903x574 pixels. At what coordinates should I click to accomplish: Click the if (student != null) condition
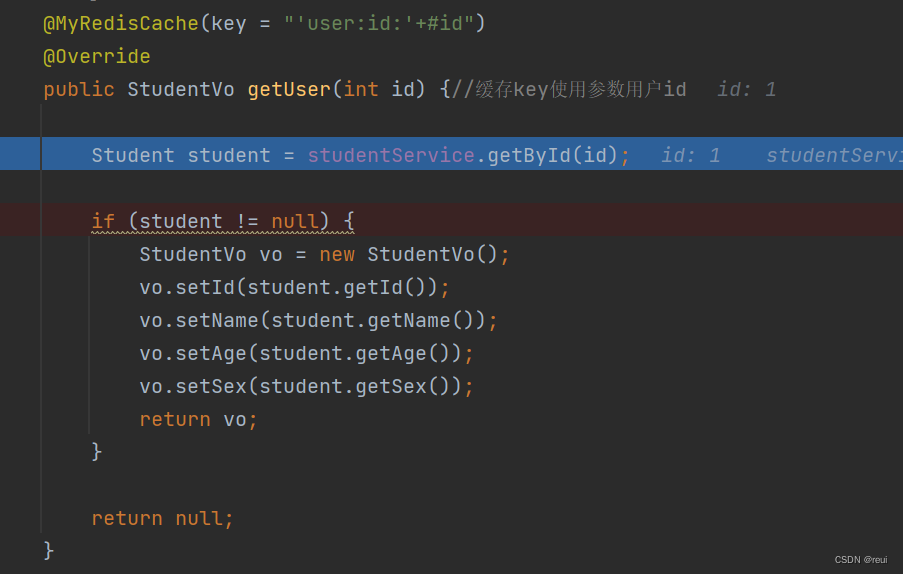(x=223, y=221)
